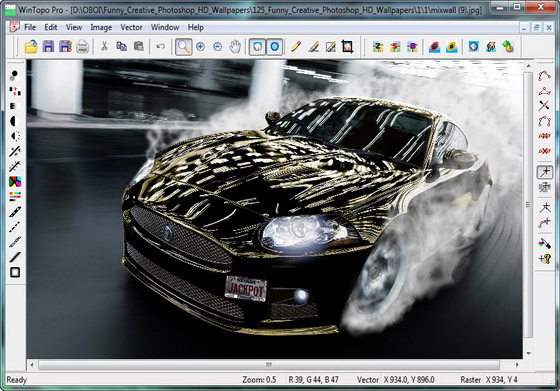Click the vectorisation options icon
Viewport: 560px width, 391px height.
[x=491, y=47]
